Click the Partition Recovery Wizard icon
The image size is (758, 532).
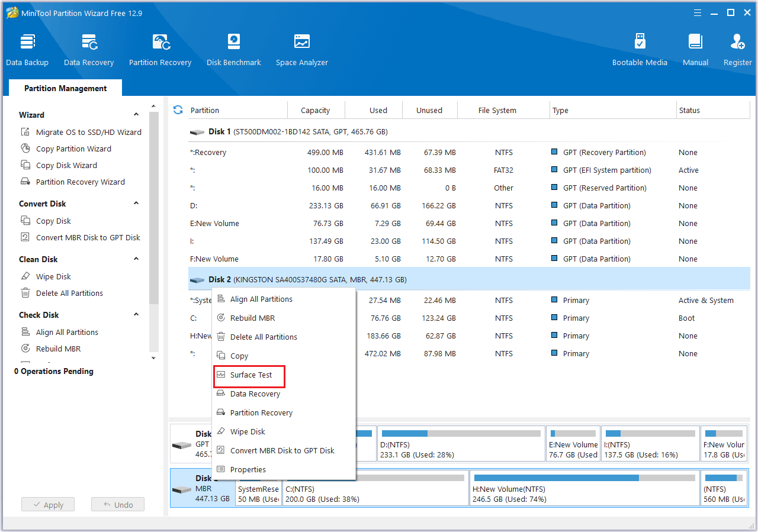click(25, 182)
